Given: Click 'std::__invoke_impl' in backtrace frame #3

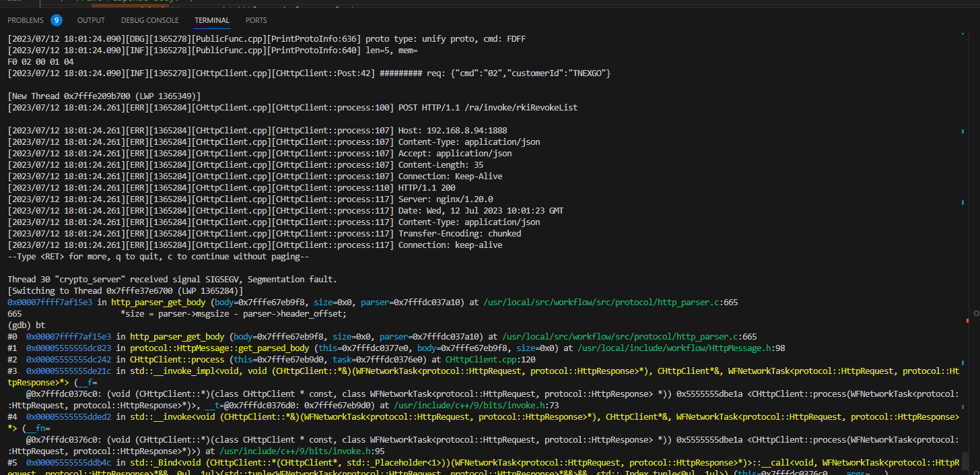Looking at the screenshot, I should pyautogui.click(x=172, y=371).
